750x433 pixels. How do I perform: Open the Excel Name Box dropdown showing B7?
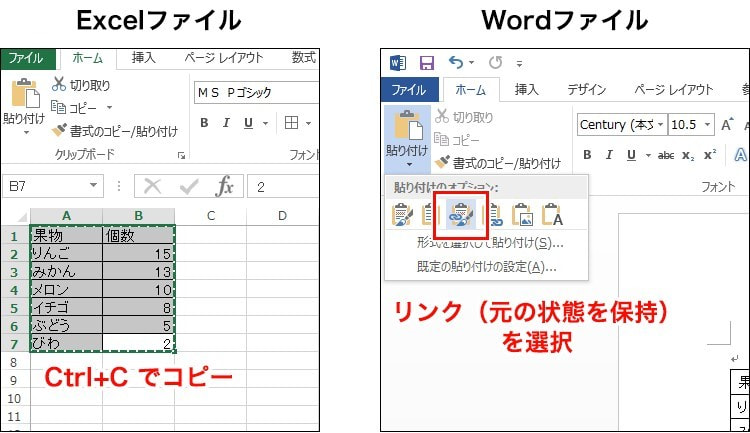[94, 186]
